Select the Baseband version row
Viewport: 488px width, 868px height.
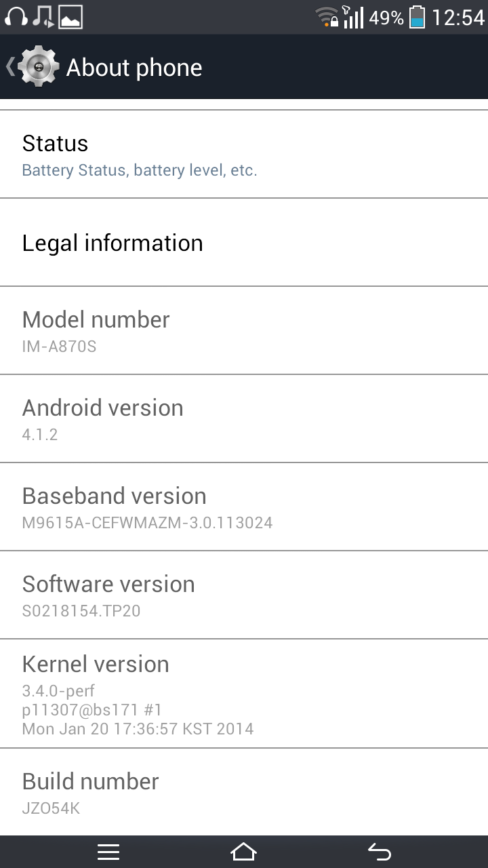tap(244, 507)
